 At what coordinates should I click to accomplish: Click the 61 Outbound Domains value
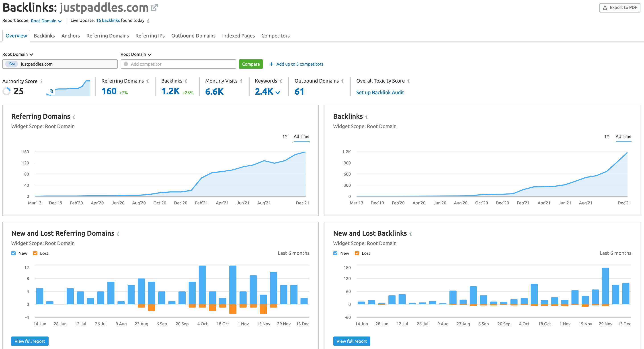[x=299, y=92]
